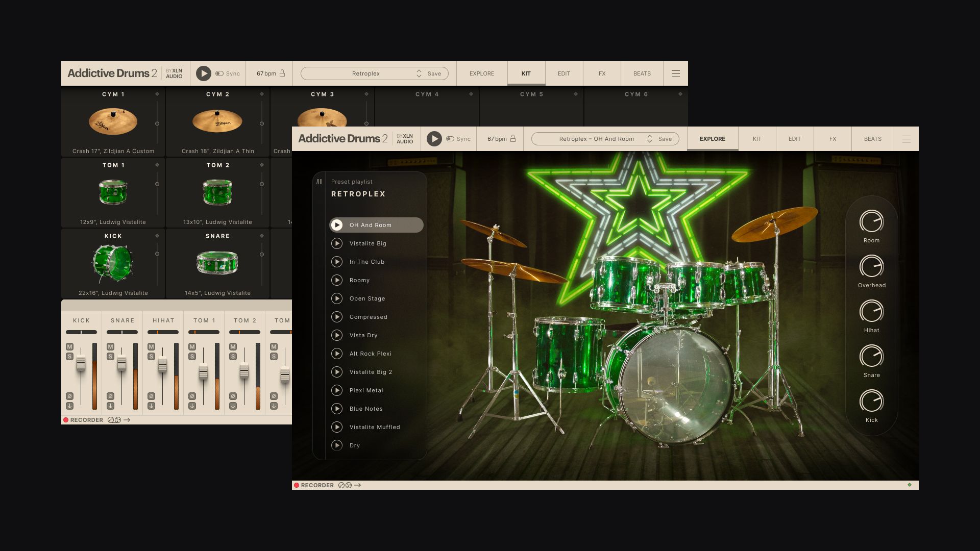The height and width of the screenshot is (551, 980).
Task: Open preset arrows in Kit window Retroplex box
Action: tap(419, 73)
